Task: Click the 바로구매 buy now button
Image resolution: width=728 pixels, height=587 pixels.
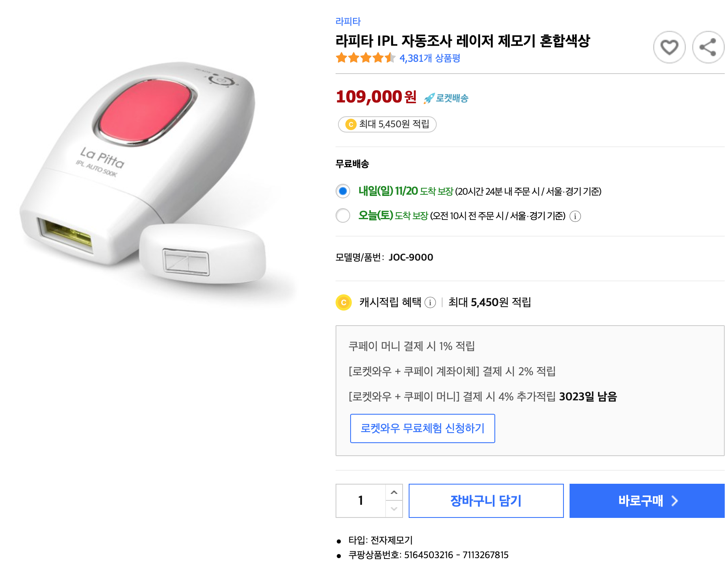Action: (647, 501)
